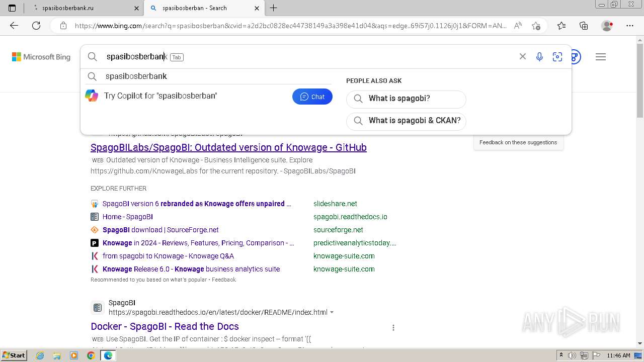Select "What is spagobi & CKAN?" suggestion

[x=406, y=121]
